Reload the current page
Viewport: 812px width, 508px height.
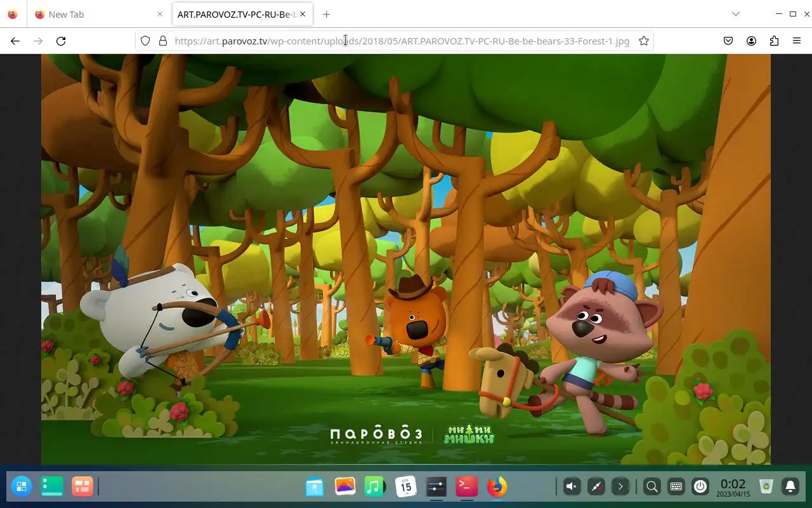[x=61, y=41]
